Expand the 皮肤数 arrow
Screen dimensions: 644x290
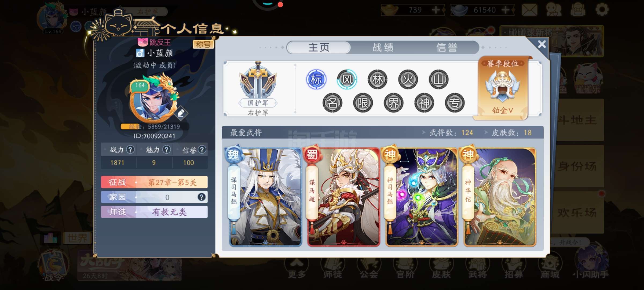[x=486, y=132]
